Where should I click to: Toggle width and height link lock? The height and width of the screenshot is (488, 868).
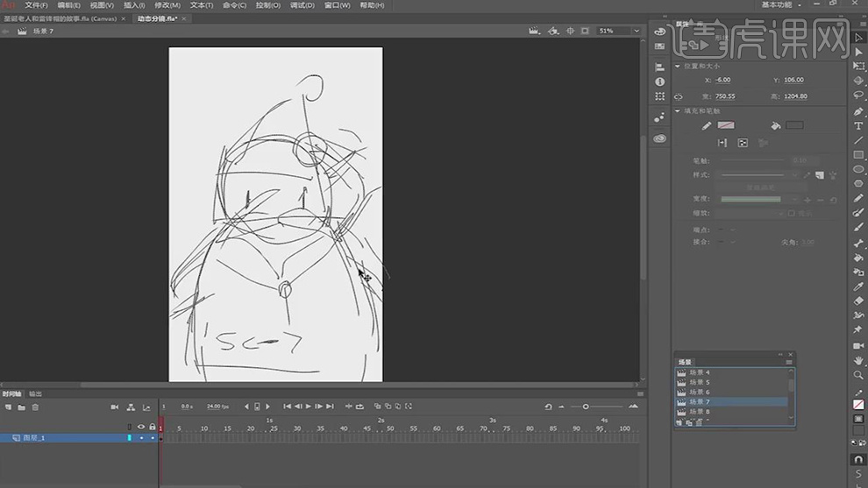tap(678, 96)
